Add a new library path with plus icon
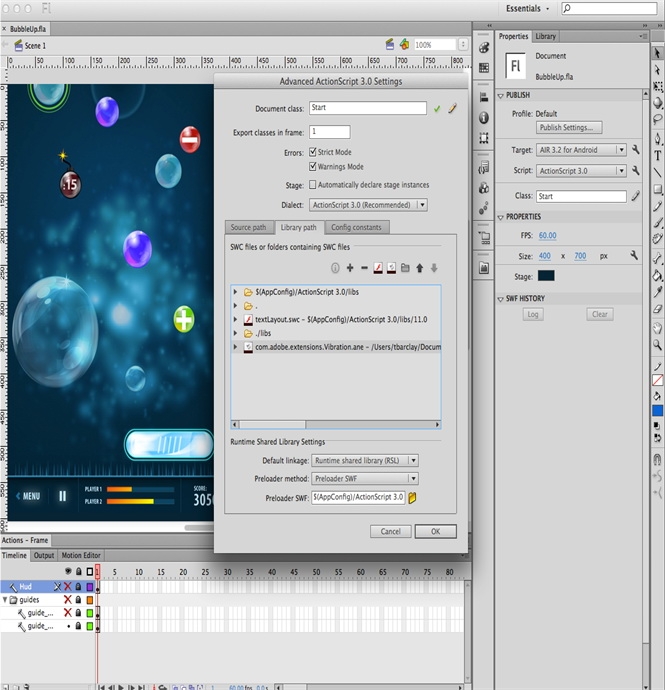Viewport: 665px width, 690px height. 350,268
